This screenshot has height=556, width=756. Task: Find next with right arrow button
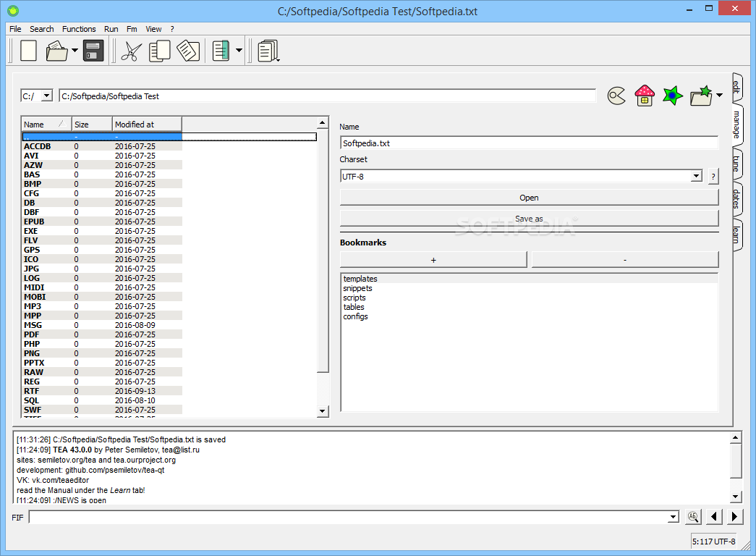pyautogui.click(x=734, y=516)
